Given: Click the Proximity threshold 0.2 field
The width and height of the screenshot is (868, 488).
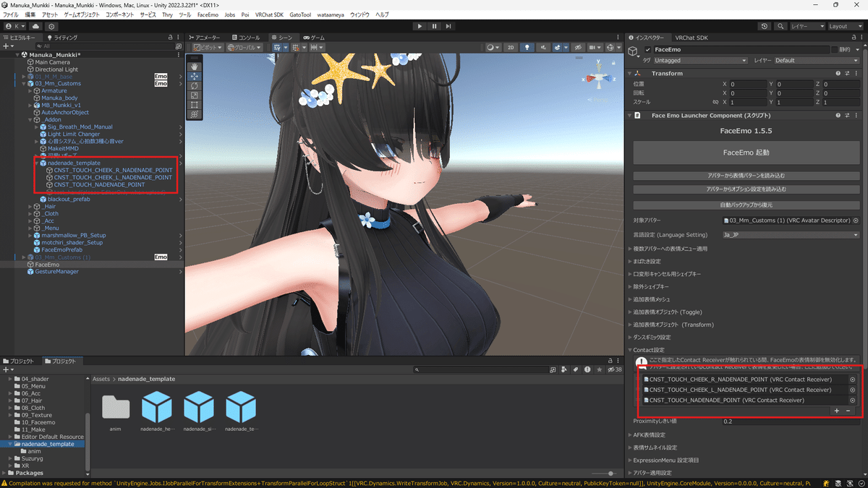Looking at the screenshot, I should click(x=791, y=421).
